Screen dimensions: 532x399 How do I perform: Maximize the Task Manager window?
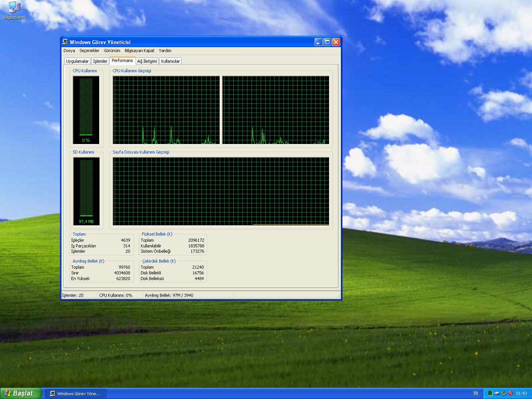click(327, 42)
